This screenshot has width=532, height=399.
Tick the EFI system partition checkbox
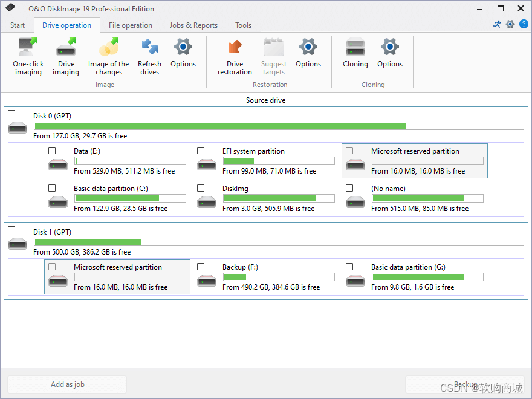pyautogui.click(x=201, y=151)
